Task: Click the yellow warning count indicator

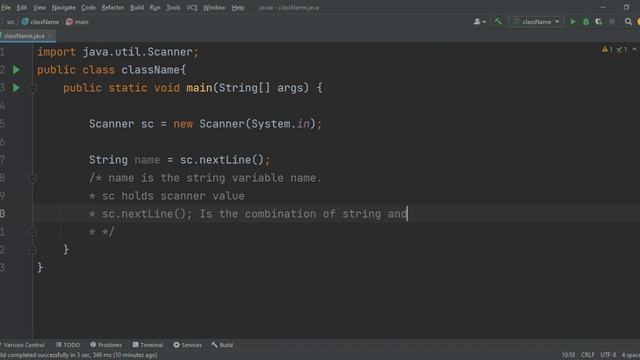Action: [607, 49]
